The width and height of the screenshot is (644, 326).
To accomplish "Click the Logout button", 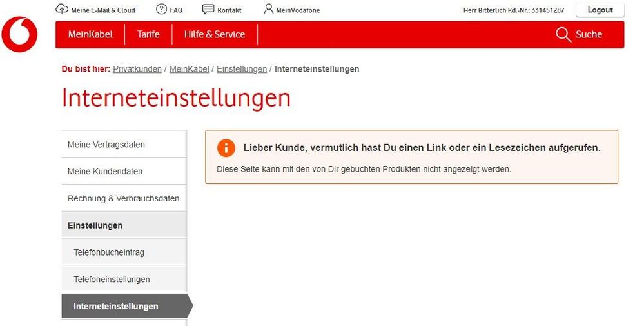I will 600,10.
